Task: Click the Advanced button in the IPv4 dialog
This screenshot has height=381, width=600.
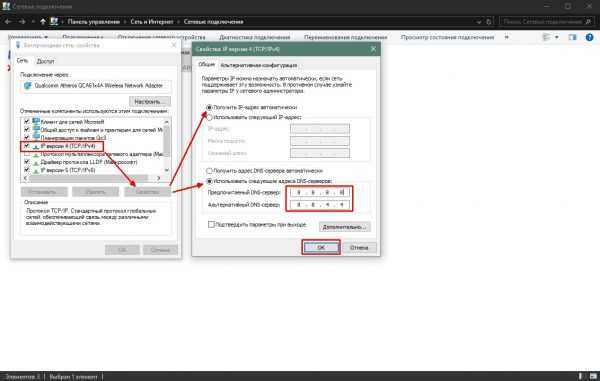Action: coord(344,227)
